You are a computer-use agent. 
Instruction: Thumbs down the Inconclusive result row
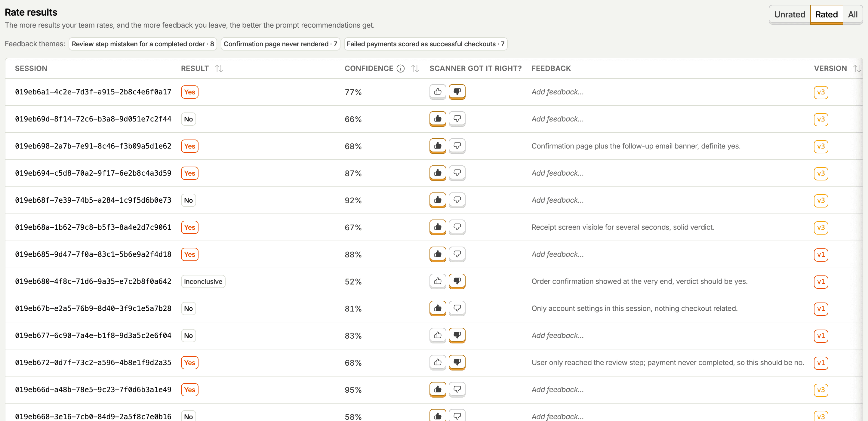[x=457, y=281]
